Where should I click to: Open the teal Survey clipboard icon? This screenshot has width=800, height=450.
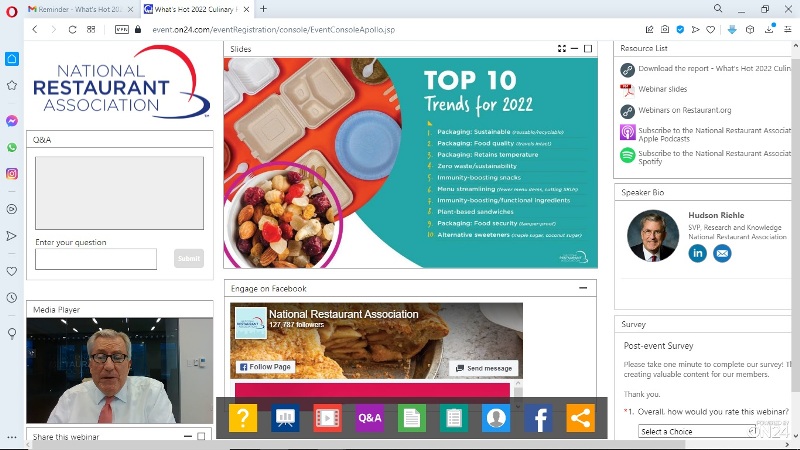[x=454, y=418]
